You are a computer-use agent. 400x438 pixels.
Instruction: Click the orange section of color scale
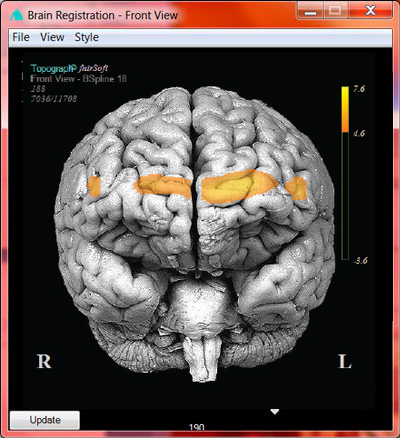click(x=345, y=125)
